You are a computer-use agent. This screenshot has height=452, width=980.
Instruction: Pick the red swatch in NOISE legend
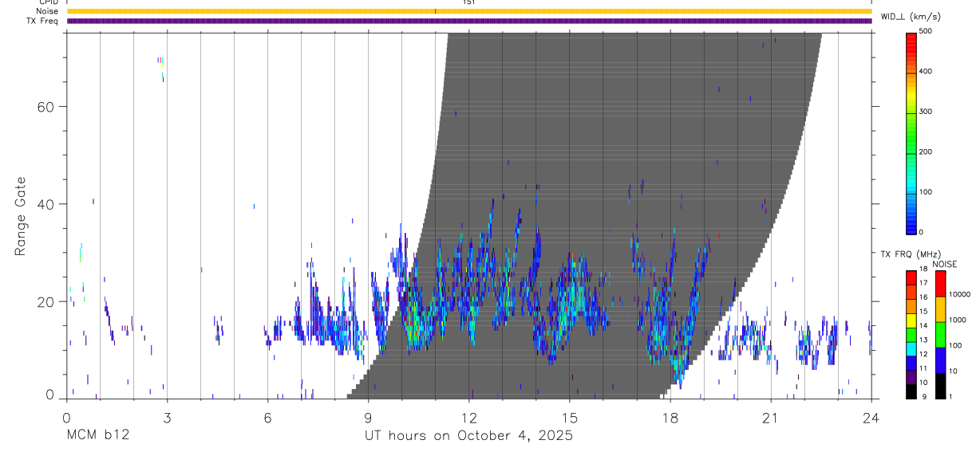(940, 284)
